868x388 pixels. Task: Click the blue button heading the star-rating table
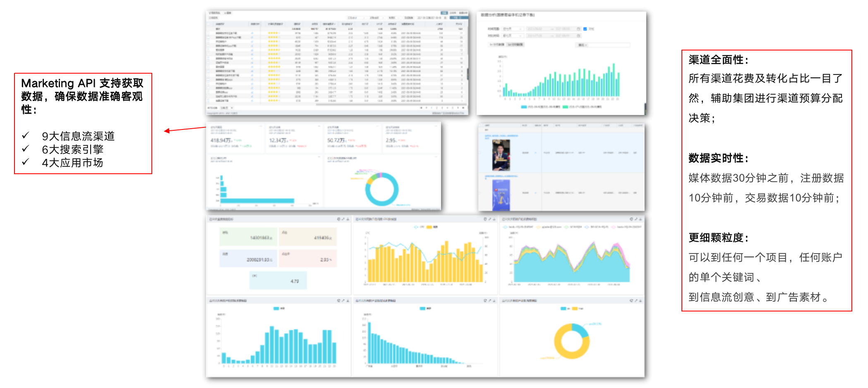tap(444, 13)
